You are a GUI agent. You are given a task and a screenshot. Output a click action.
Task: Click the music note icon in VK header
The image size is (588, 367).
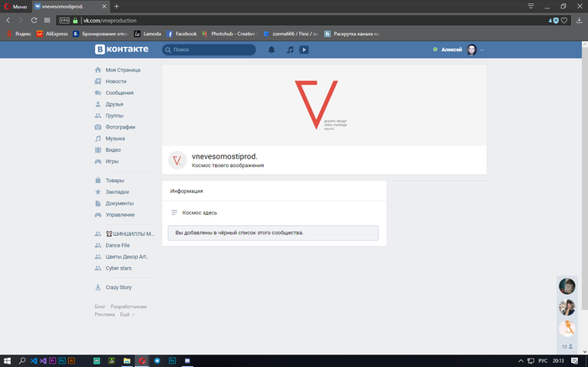click(290, 50)
